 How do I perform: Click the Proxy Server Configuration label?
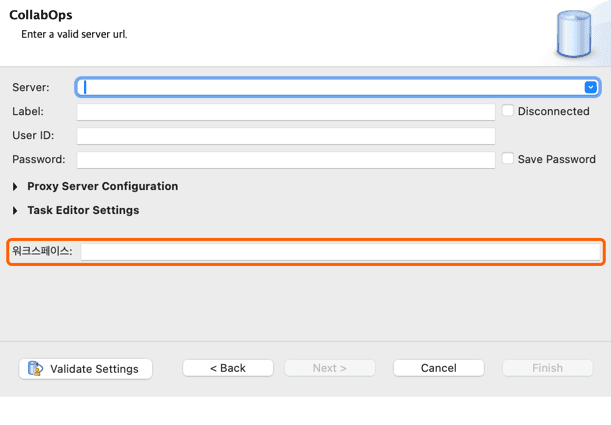102,186
